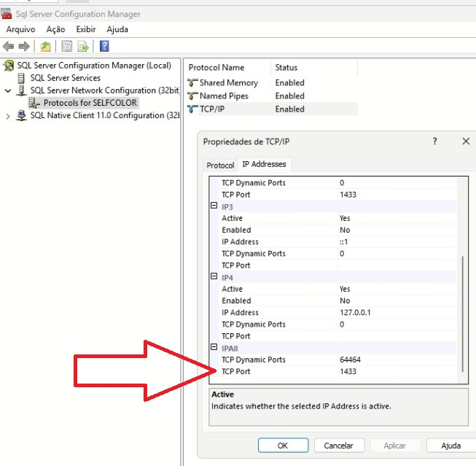This screenshot has height=466, width=476.
Task: Open the Ajuda menu
Action: [x=117, y=29]
